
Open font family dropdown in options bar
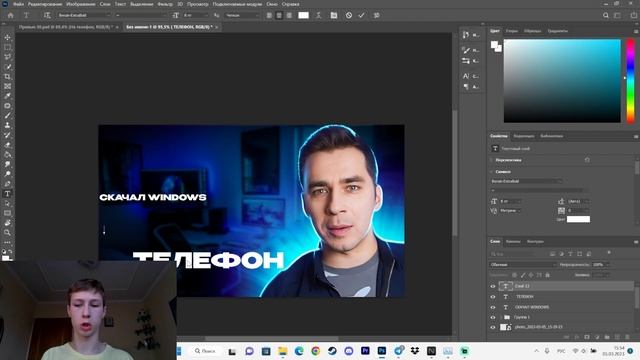[x=84, y=15]
